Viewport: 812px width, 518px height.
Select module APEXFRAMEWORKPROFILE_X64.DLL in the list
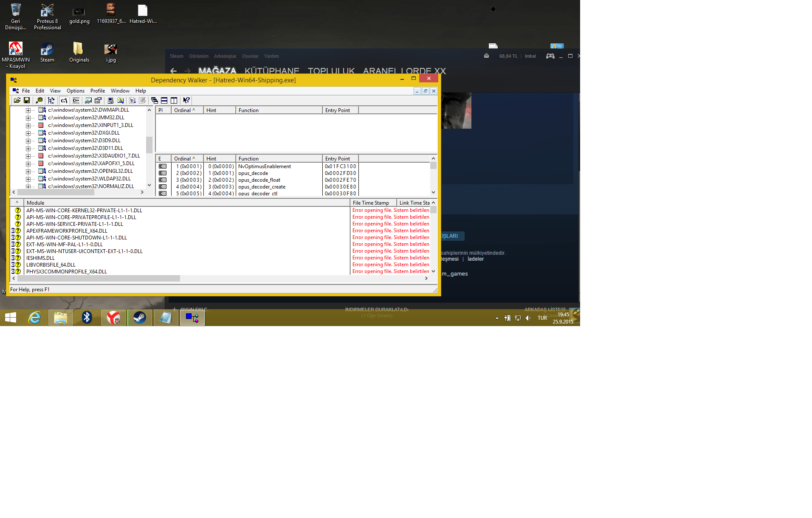(67, 231)
